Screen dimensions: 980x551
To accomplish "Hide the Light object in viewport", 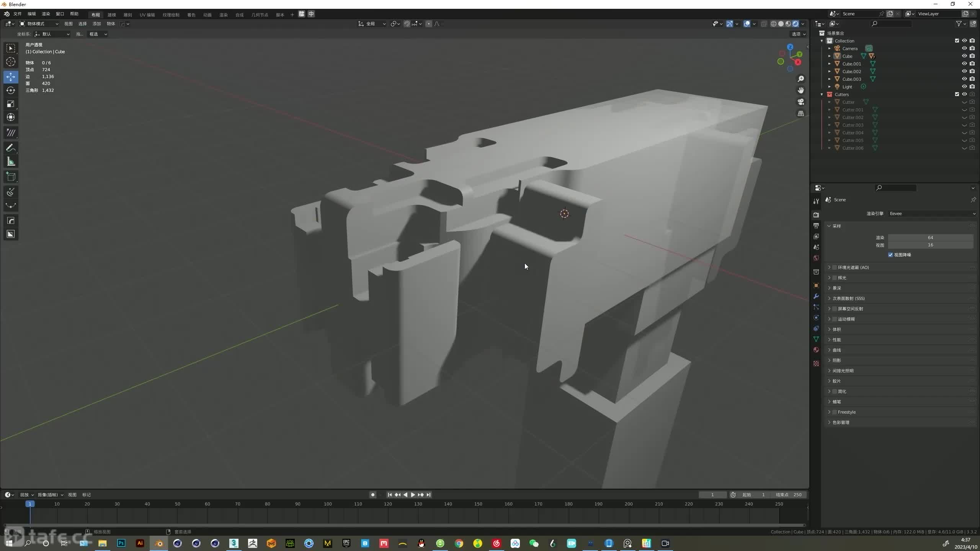I will pyautogui.click(x=964, y=86).
